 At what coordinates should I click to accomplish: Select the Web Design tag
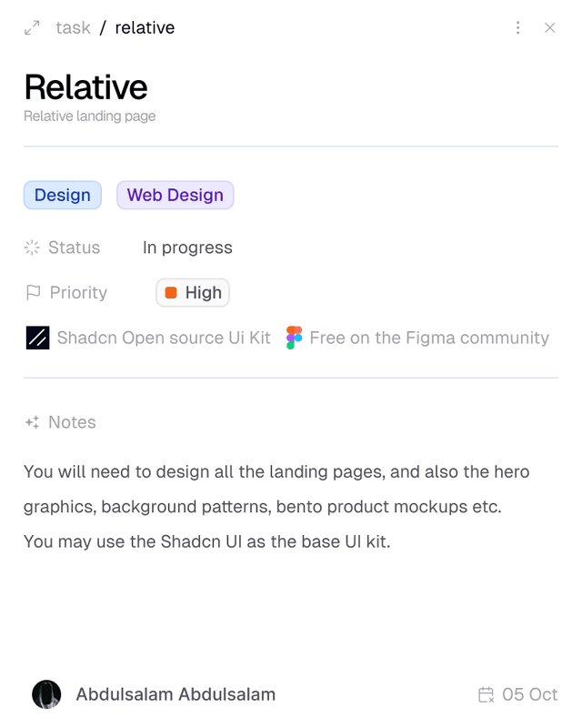(175, 195)
